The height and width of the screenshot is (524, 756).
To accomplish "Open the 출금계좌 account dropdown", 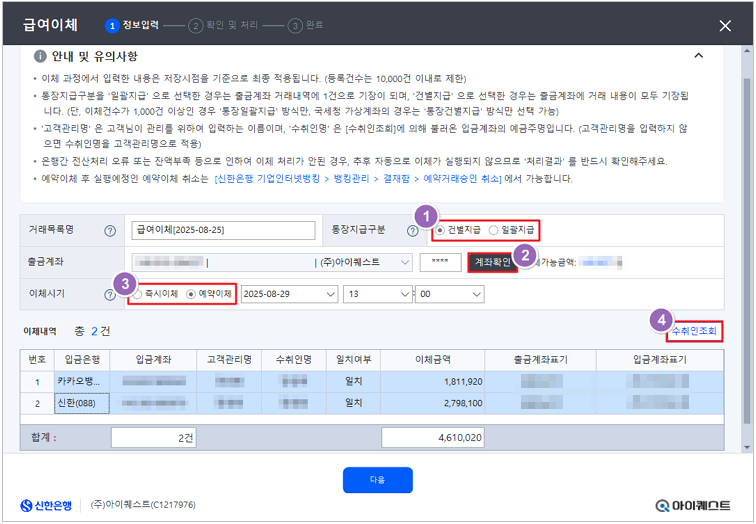I will 272,263.
